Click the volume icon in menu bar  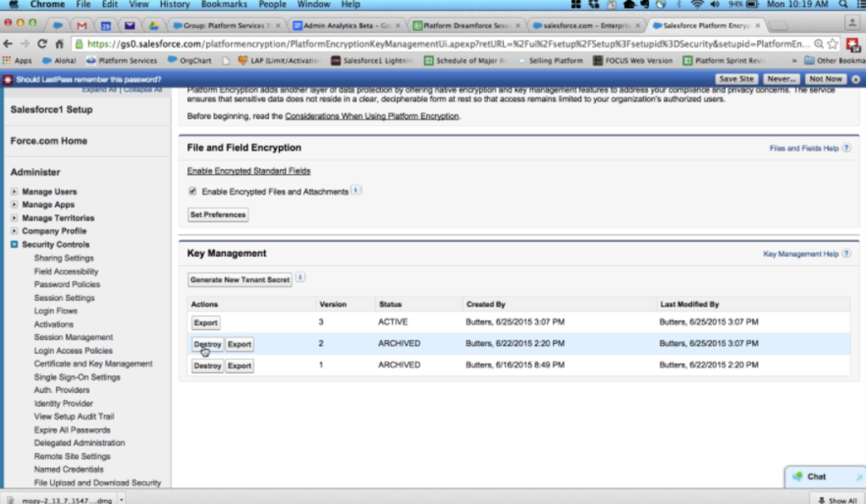click(713, 5)
